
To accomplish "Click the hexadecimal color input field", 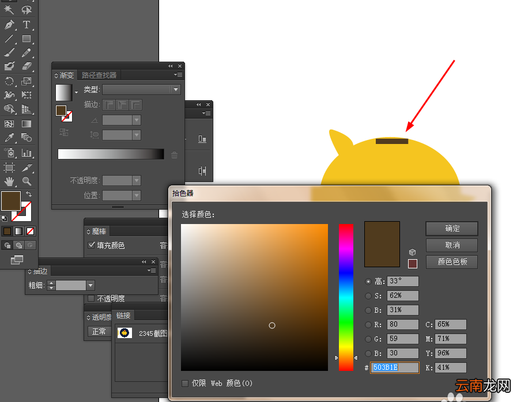I will [395, 367].
